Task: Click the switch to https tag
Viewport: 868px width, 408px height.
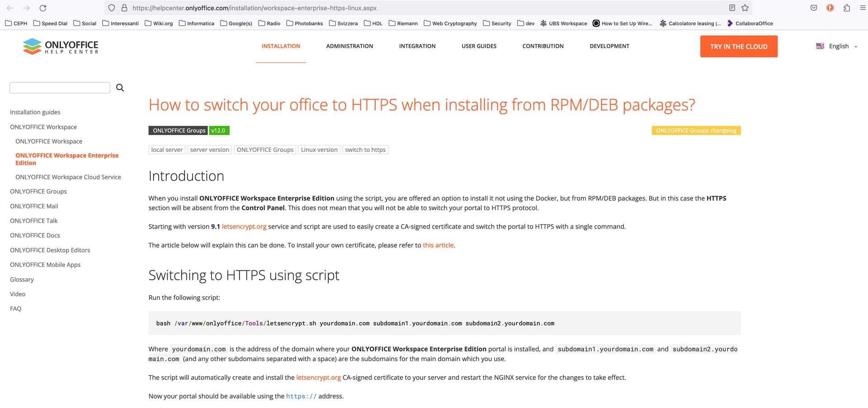Action: point(365,150)
